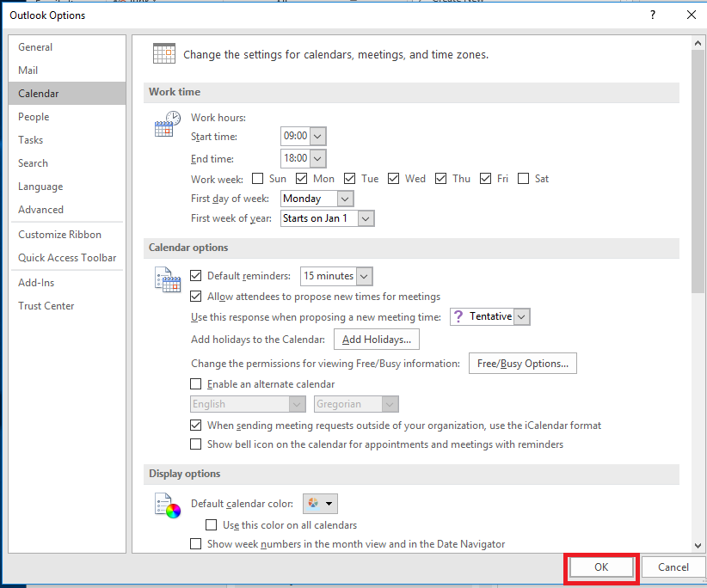Click the End time 18:00 field
The image size is (707, 588).
point(295,158)
